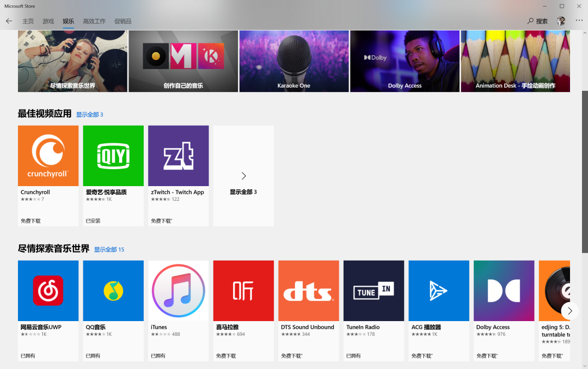This screenshot has height=369, width=588.
Task: Switch to the 高效工作 tab
Action: [94, 21]
